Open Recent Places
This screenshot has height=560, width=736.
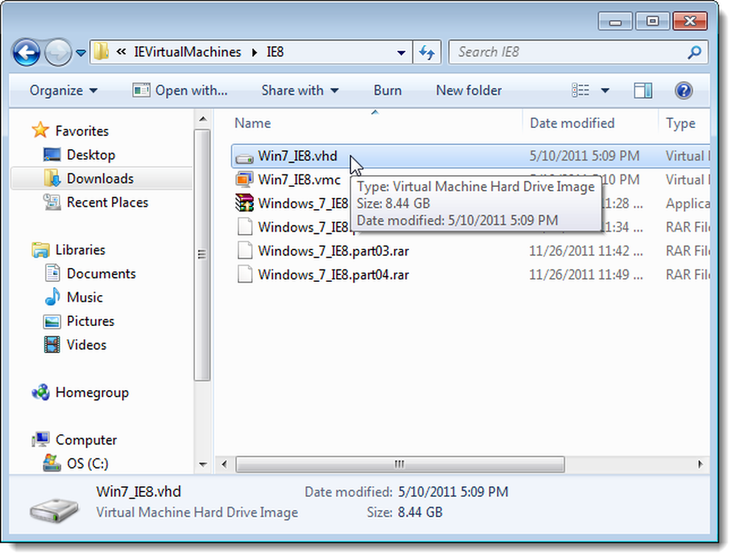(x=107, y=202)
